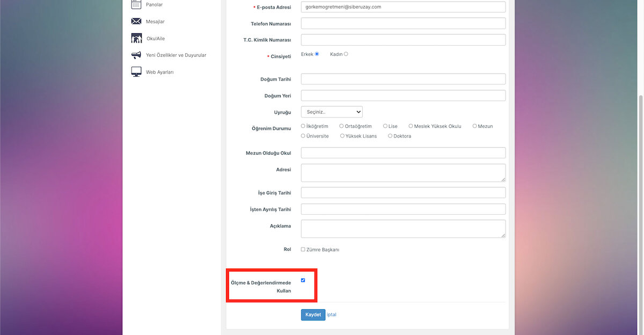Select the Kadın gender radio button
The image size is (644, 335).
[346, 54]
